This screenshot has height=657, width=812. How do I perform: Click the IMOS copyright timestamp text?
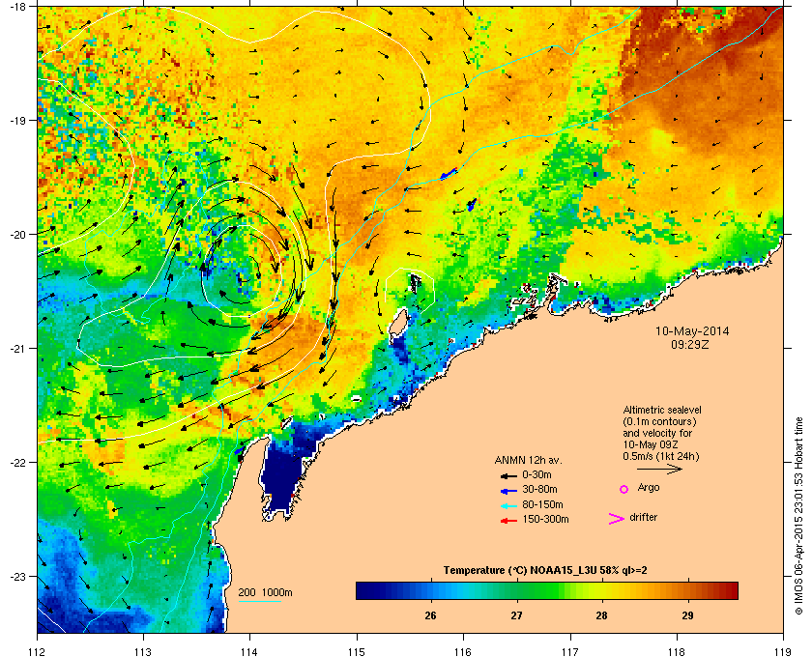pos(799,516)
